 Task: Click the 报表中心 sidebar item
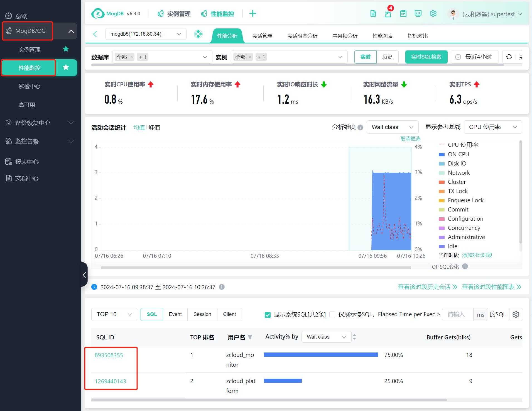click(x=27, y=162)
